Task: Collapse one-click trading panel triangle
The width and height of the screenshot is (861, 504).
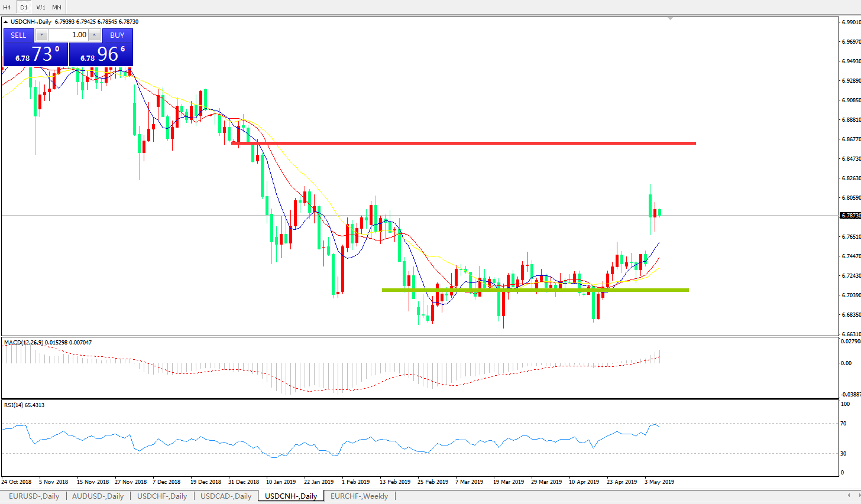Action: click(x=6, y=22)
